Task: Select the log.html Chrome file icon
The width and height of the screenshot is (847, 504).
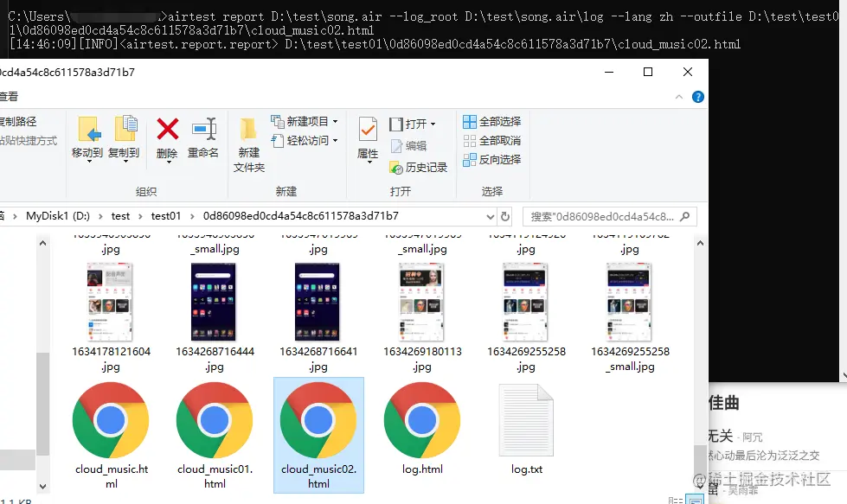Action: coord(422,420)
